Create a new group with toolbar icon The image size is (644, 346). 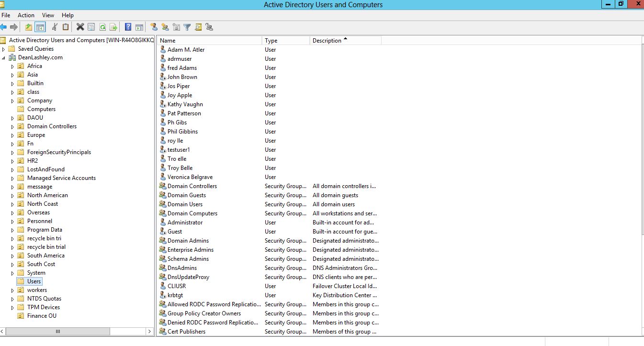click(165, 27)
